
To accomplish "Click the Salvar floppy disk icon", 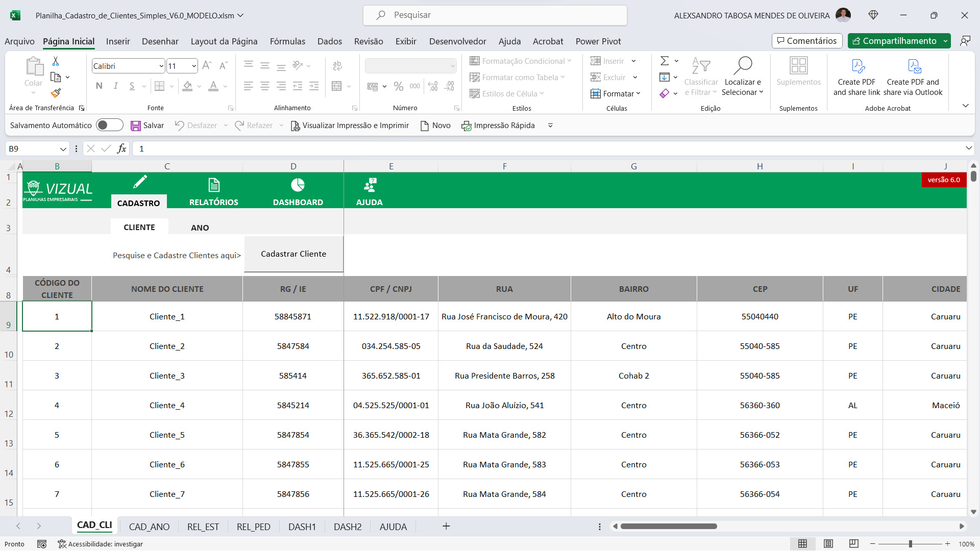I will tap(135, 126).
